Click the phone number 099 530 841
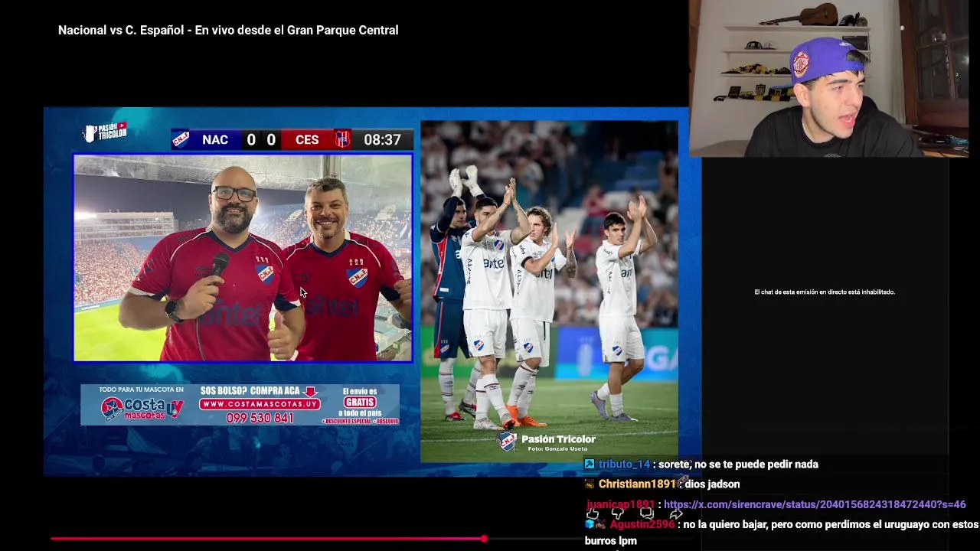 click(x=260, y=418)
